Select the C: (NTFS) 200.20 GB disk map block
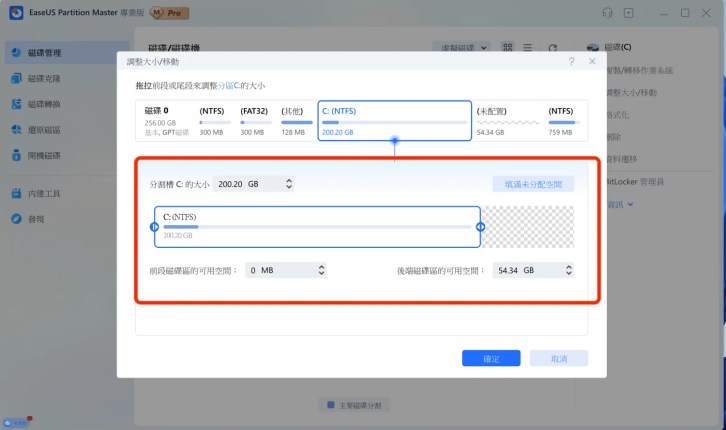 (394, 121)
